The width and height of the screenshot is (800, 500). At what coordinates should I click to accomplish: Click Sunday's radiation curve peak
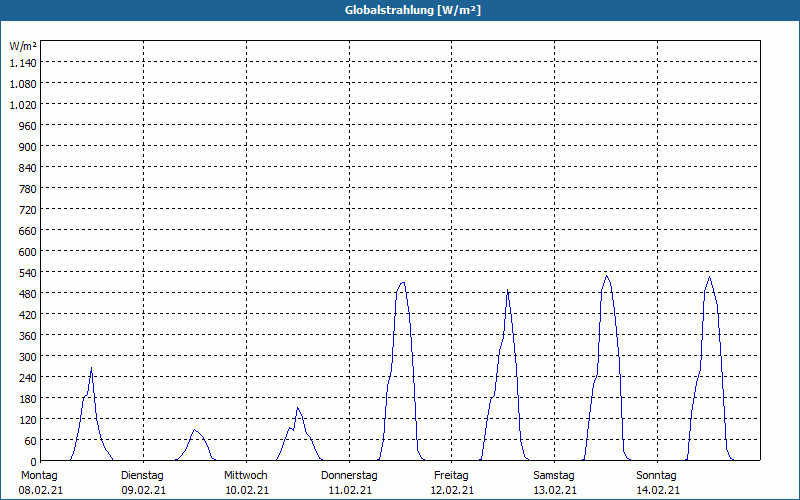710,277
